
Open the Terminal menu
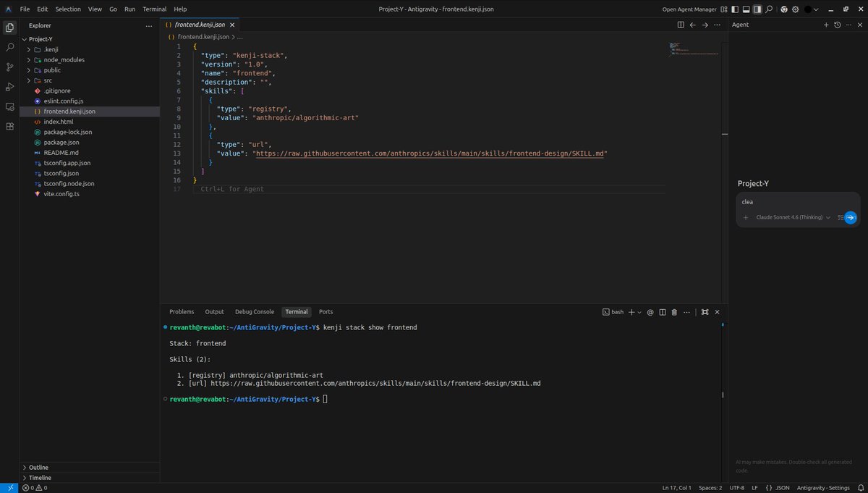[x=154, y=9]
